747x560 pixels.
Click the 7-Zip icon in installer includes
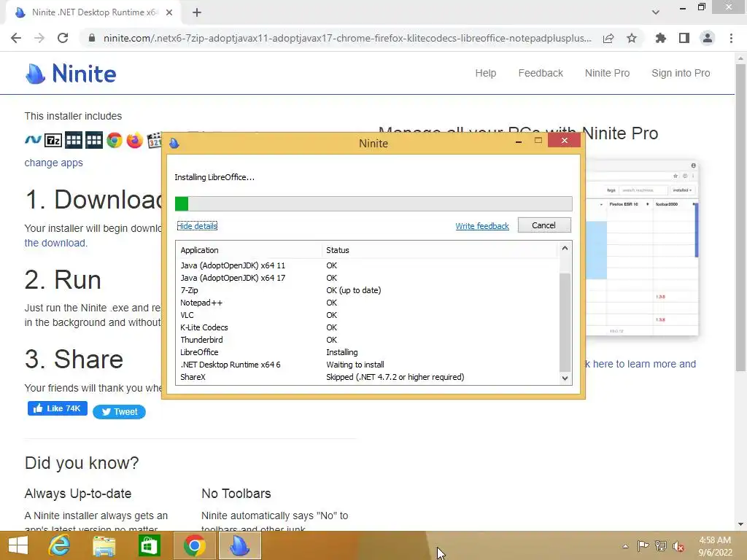[x=53, y=141]
